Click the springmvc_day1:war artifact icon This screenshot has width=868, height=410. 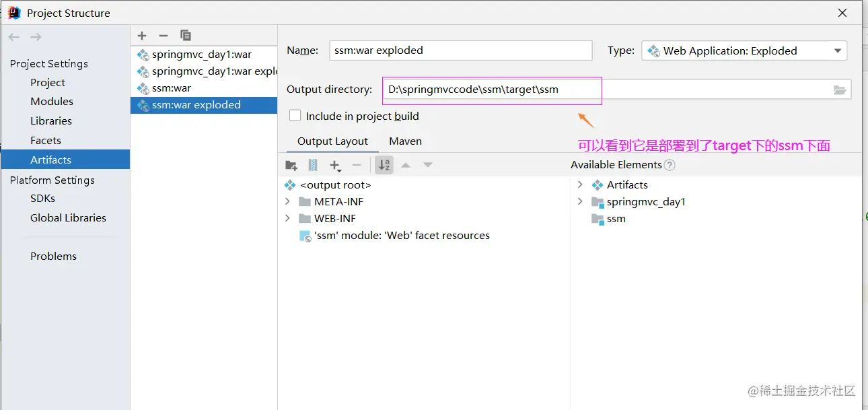(x=143, y=55)
